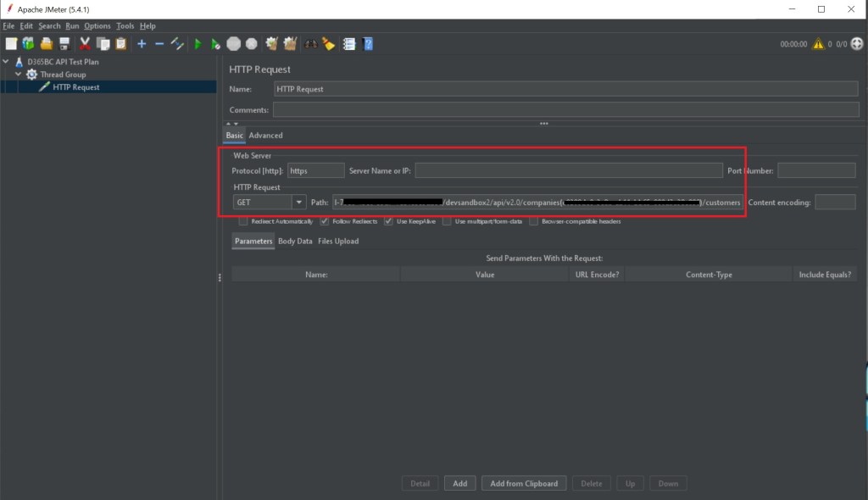Click the blue plus Expand All icon
The image size is (868, 500).
141,44
